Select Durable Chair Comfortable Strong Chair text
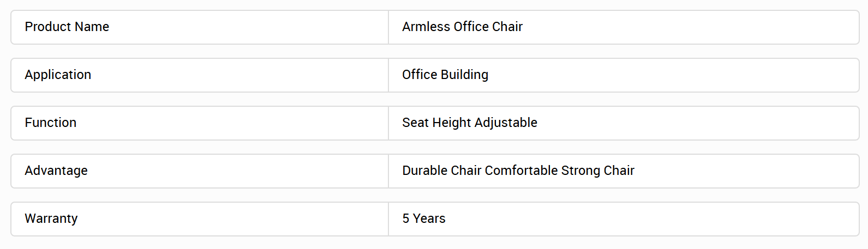The image size is (868, 249). [518, 171]
